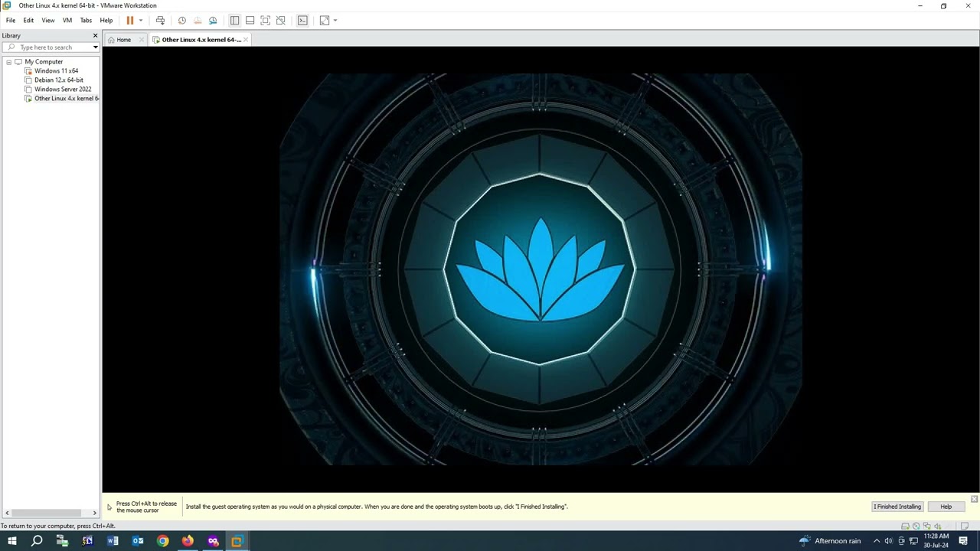Show hidden system tray icons
Image resolution: width=980 pixels, height=551 pixels.
[x=877, y=541]
